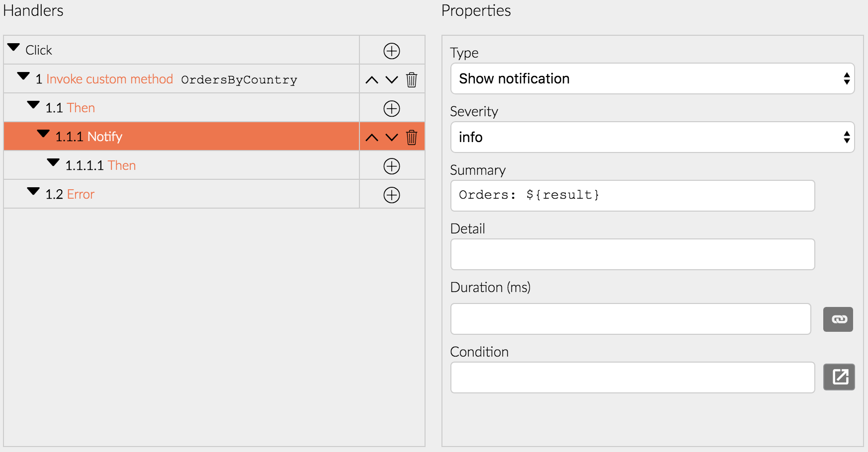
Task: Move 1.1.1 Notify step down
Action: (x=392, y=138)
